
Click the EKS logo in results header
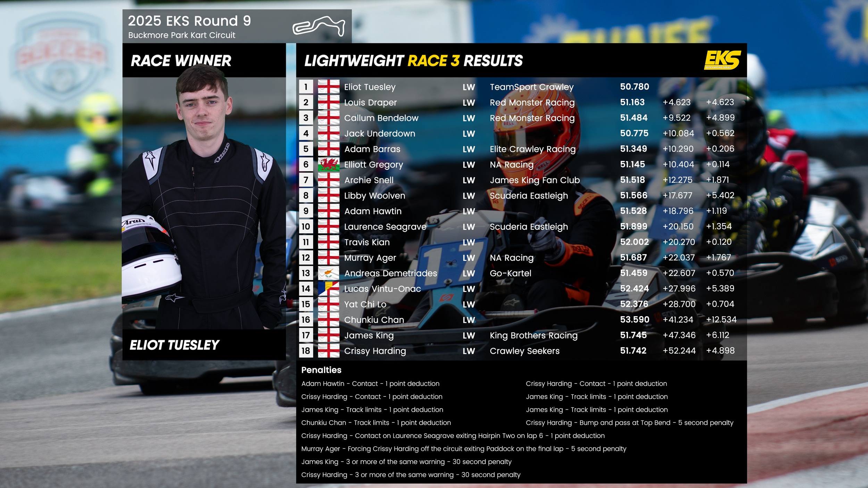pos(722,60)
